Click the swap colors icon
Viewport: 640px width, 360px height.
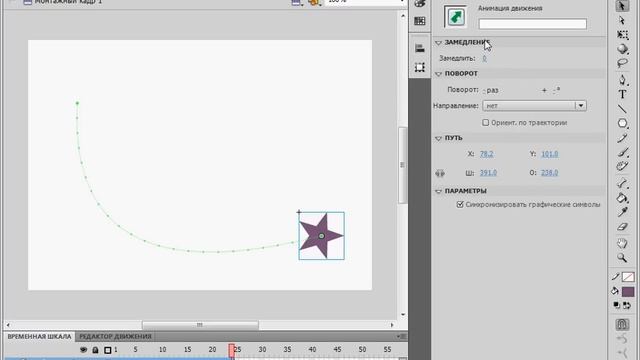[x=627, y=305]
